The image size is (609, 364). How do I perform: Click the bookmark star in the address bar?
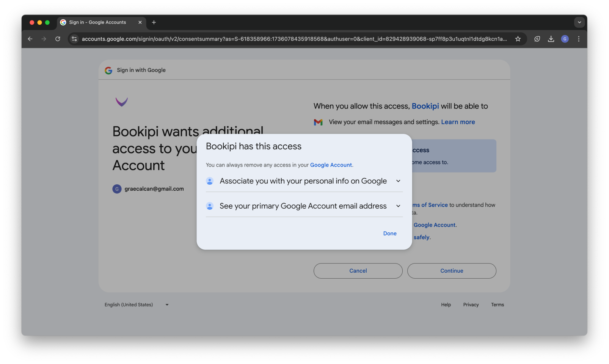coord(518,39)
